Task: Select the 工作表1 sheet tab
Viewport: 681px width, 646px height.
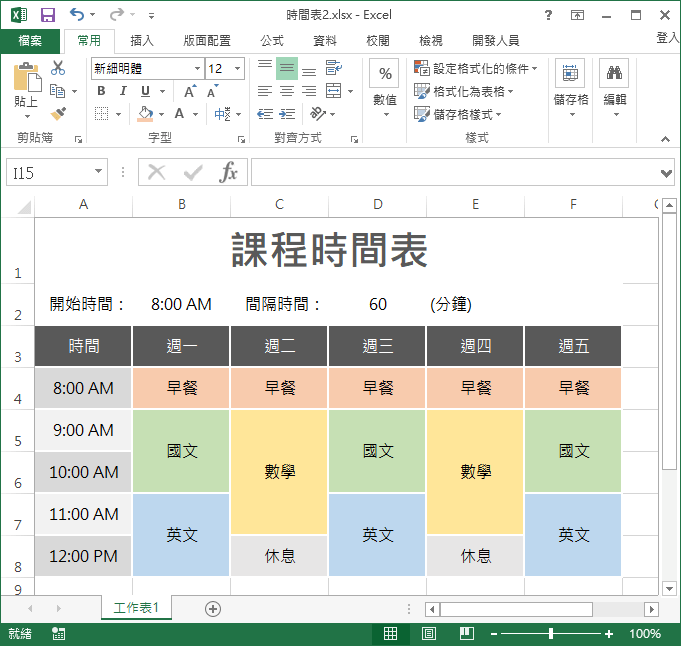Action: pyautogui.click(x=136, y=607)
